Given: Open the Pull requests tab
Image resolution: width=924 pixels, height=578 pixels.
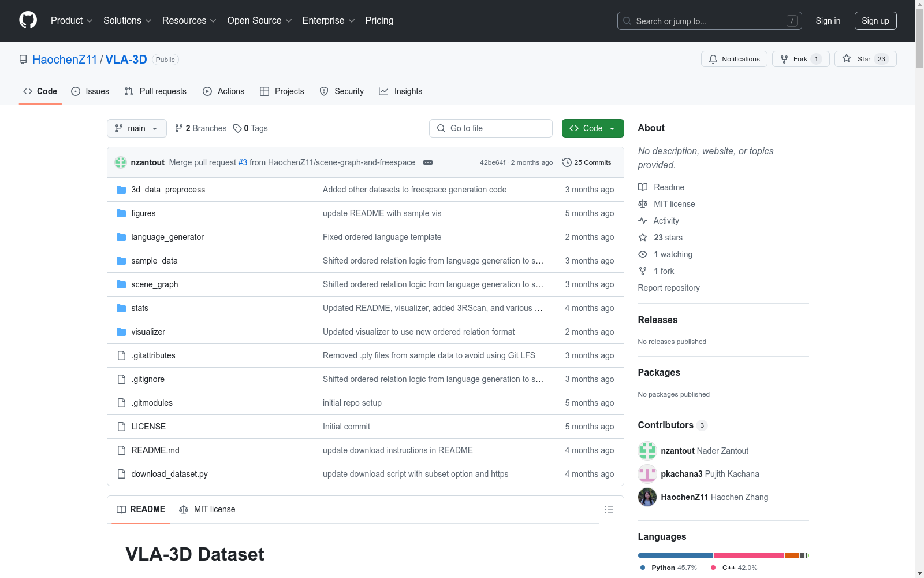Looking at the screenshot, I should (155, 91).
